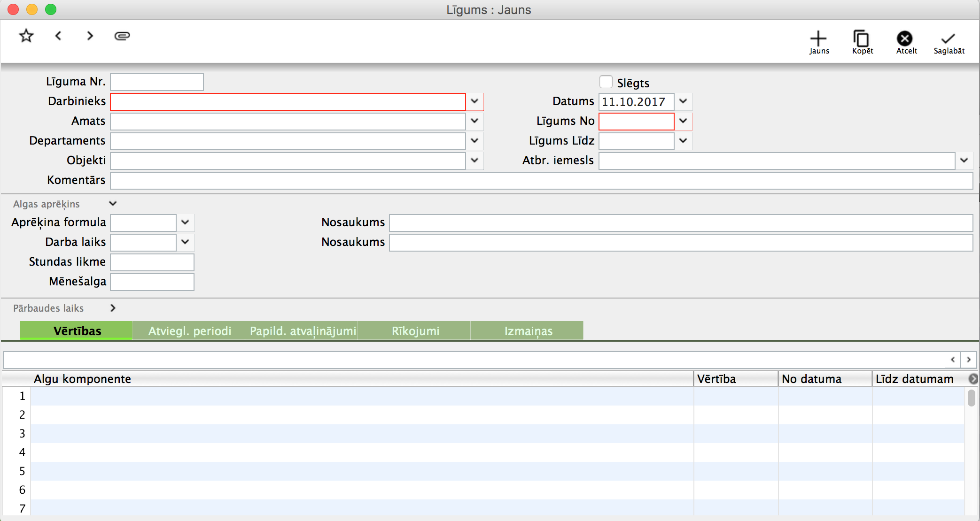The width and height of the screenshot is (980, 521).
Task: Click the table column options arrow
Action: (973, 379)
